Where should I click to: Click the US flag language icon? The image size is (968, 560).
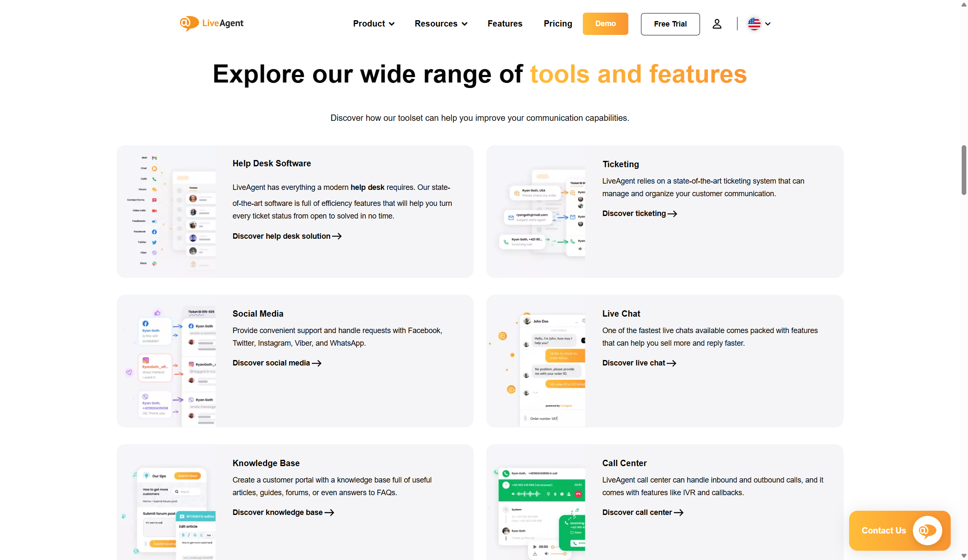click(754, 24)
